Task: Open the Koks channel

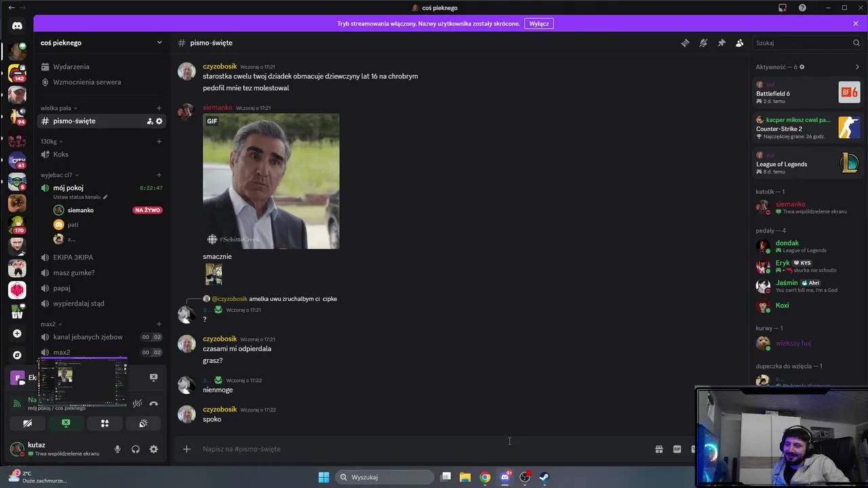Action: click(102, 155)
